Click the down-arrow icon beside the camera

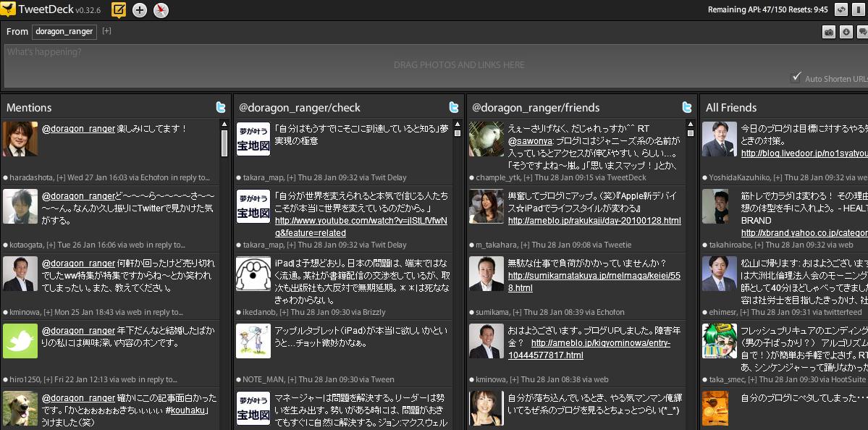(x=846, y=32)
